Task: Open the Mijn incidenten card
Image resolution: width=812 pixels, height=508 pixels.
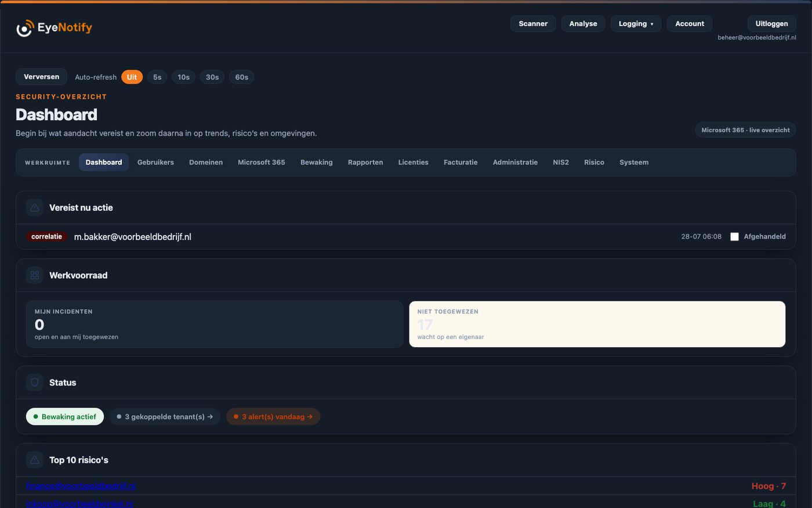Action: [x=215, y=324]
